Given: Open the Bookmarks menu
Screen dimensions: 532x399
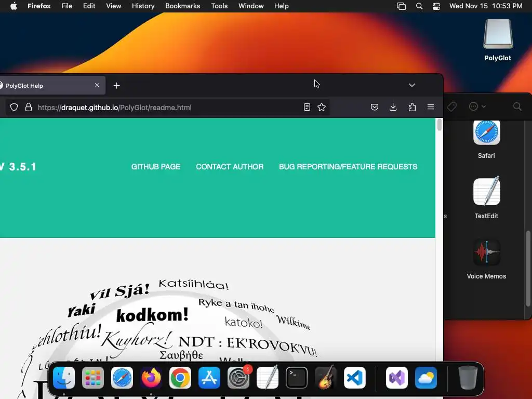Looking at the screenshot, I should pos(182,6).
